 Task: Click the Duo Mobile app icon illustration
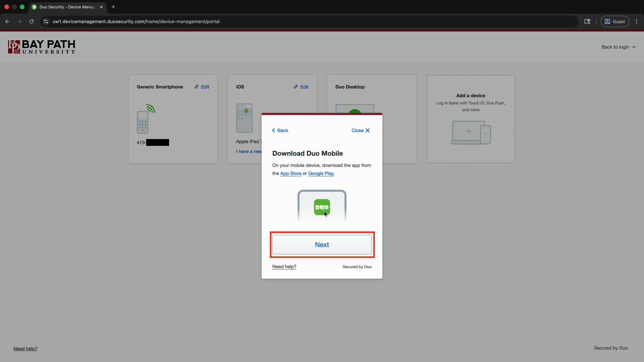tap(322, 207)
